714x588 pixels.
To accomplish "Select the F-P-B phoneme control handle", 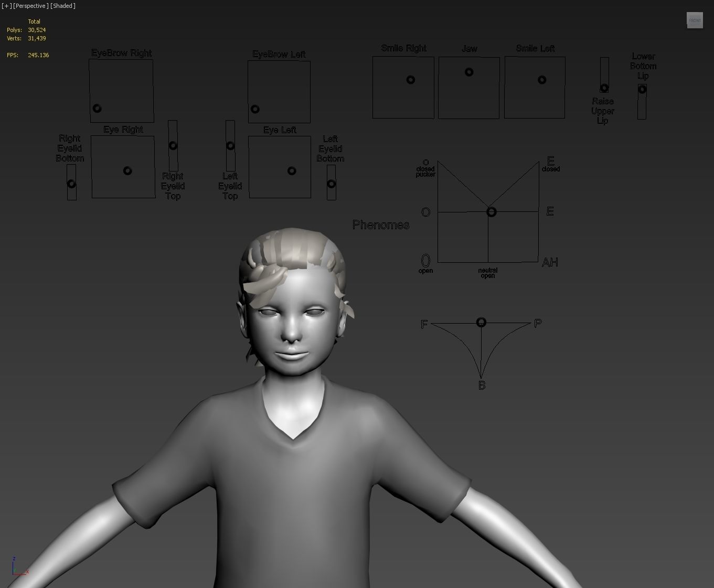I will tap(481, 322).
